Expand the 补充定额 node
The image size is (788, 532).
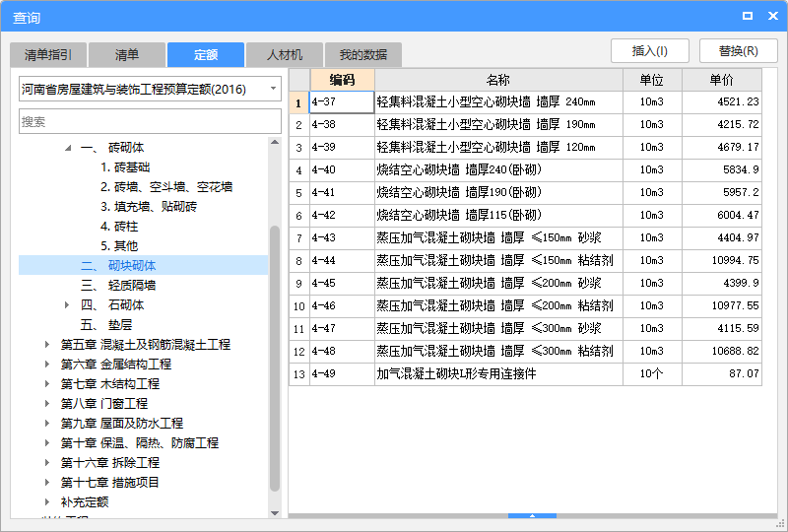[x=46, y=501]
